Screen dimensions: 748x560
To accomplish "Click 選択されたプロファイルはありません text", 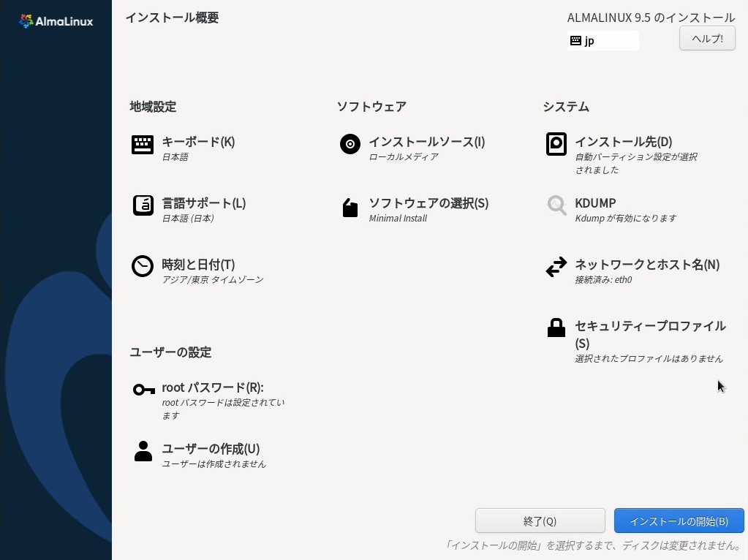I will [649, 359].
